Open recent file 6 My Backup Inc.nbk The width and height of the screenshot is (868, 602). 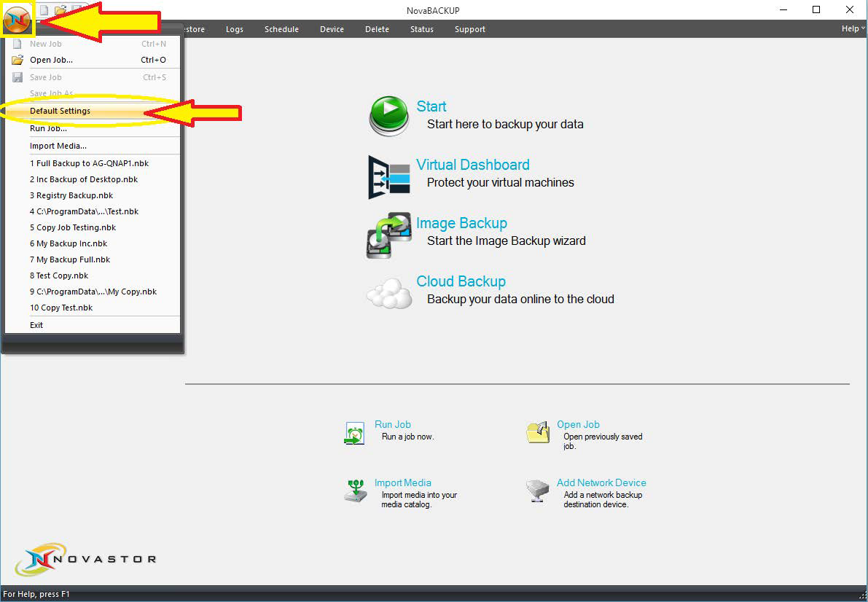93,243
